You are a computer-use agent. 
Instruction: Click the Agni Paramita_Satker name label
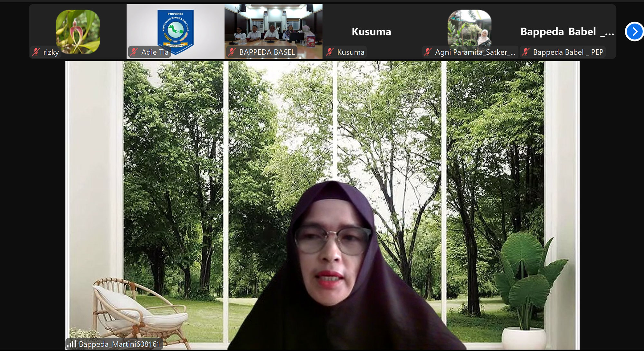(x=475, y=52)
